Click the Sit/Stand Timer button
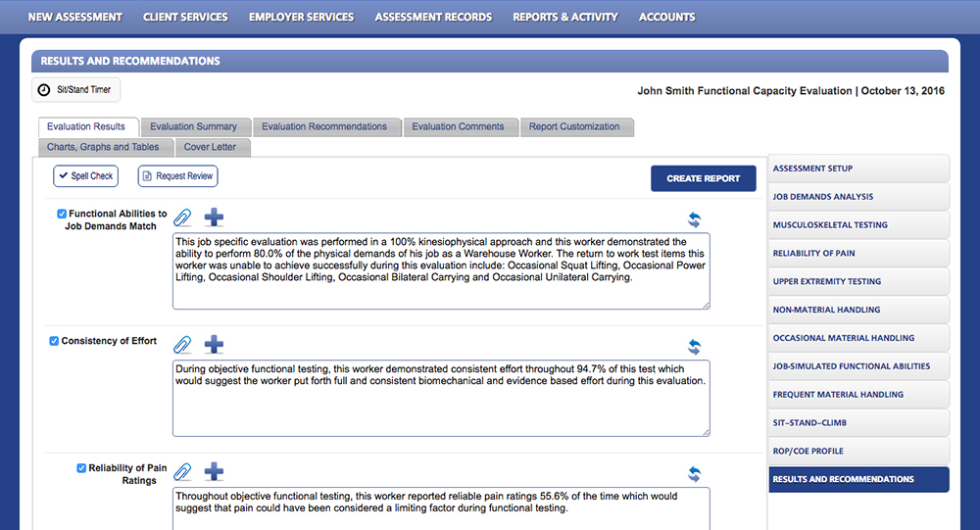The width and height of the screenshot is (980, 530). click(x=75, y=90)
